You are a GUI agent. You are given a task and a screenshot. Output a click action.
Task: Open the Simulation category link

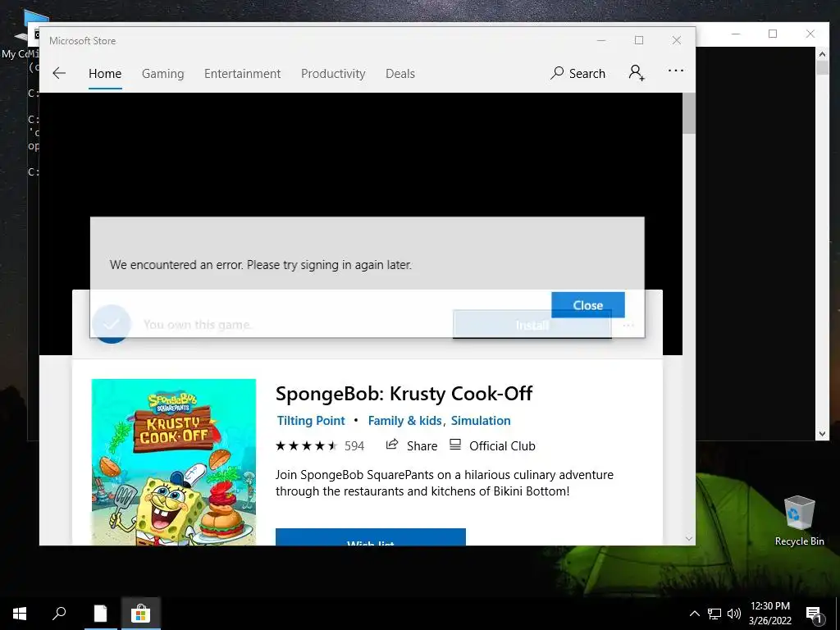pos(481,421)
